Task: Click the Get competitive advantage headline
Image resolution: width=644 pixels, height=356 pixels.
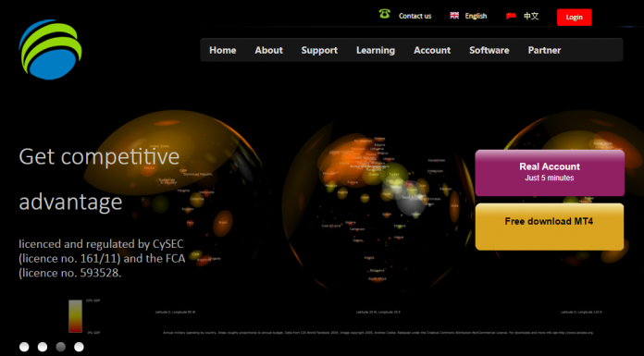Action: click(99, 179)
